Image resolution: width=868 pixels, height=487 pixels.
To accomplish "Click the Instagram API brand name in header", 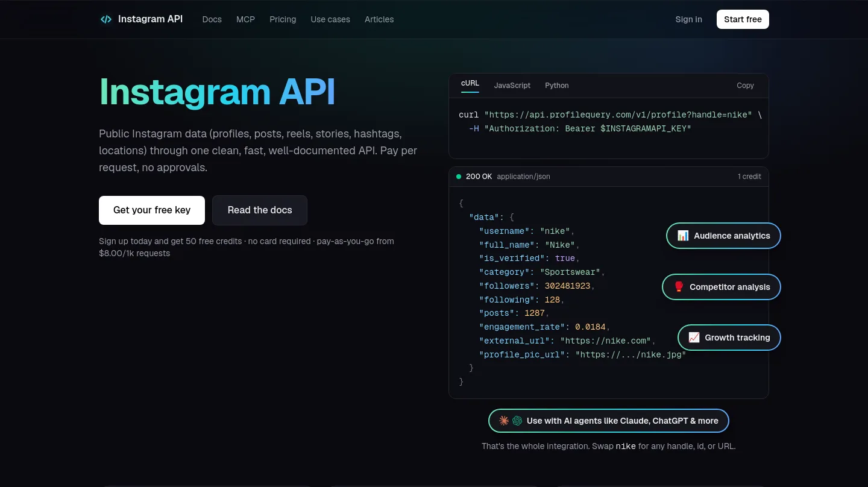I will coord(151,19).
